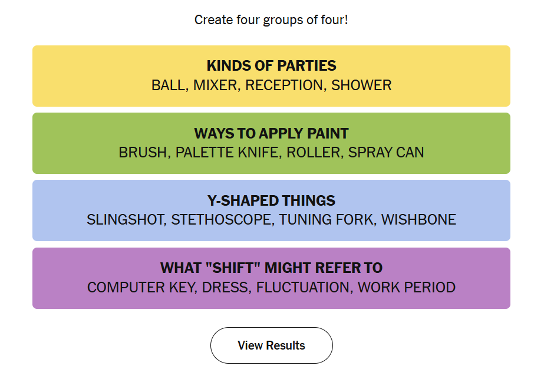Image resolution: width=544 pixels, height=392 pixels.
Task: Click WORK PERIOD in the purple group
Action: pos(407,288)
